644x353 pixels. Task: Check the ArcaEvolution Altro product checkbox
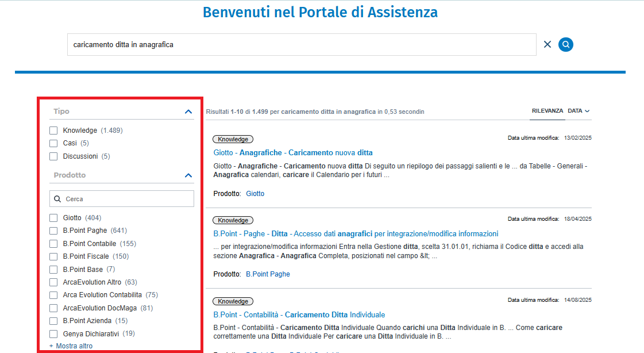(53, 282)
